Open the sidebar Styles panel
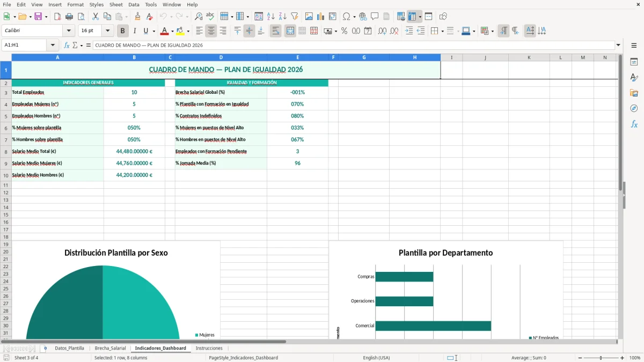644x362 pixels. [x=634, y=77]
